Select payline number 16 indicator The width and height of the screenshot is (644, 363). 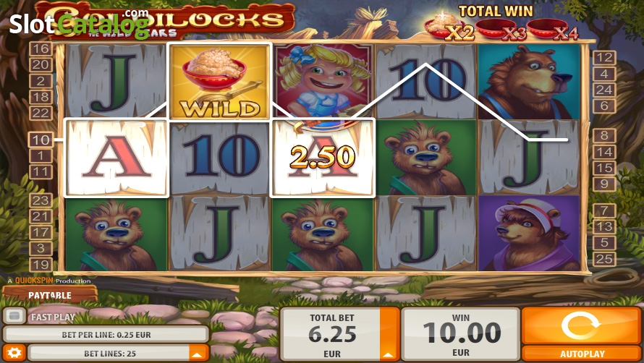[41, 49]
